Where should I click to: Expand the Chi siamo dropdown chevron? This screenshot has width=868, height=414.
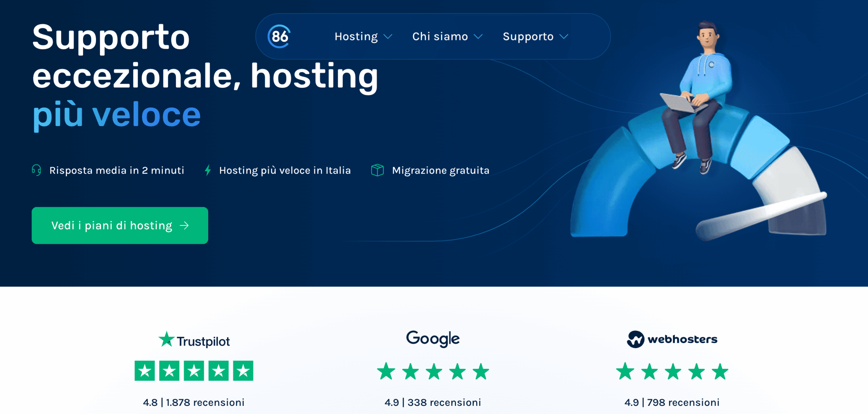tap(478, 37)
